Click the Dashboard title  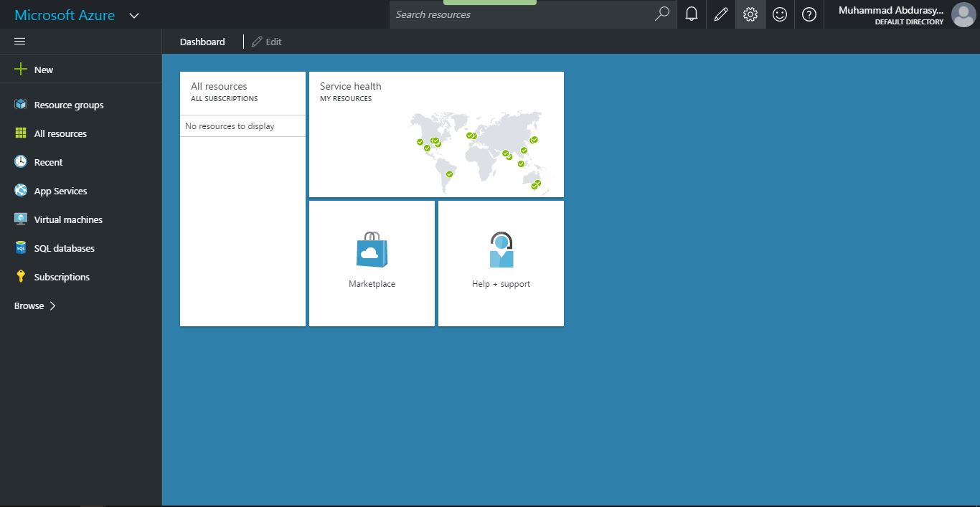(x=202, y=42)
